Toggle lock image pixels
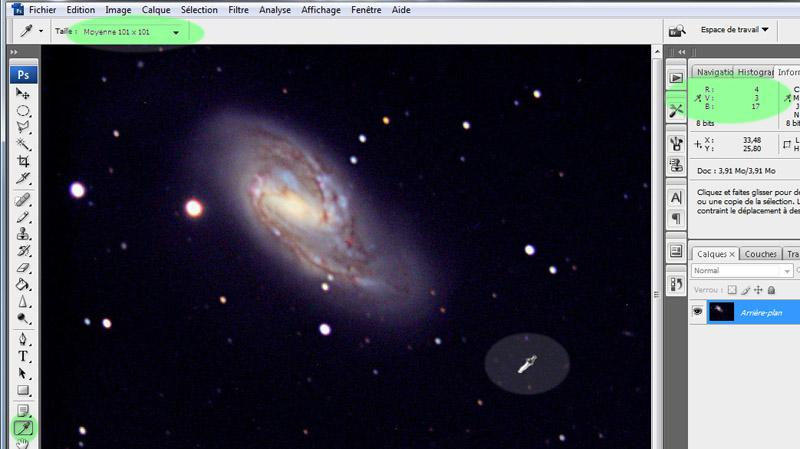This screenshot has width=800, height=449. tap(745, 290)
